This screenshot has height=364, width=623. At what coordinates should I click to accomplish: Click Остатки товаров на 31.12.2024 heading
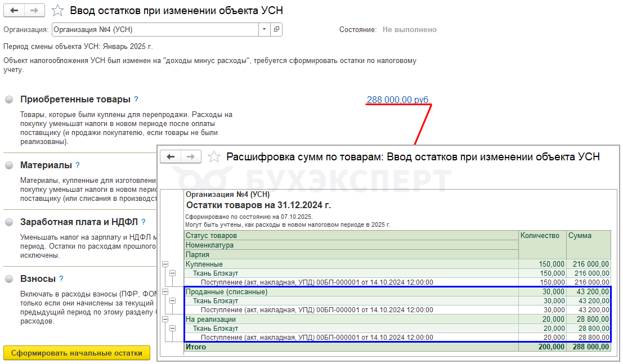click(x=258, y=205)
